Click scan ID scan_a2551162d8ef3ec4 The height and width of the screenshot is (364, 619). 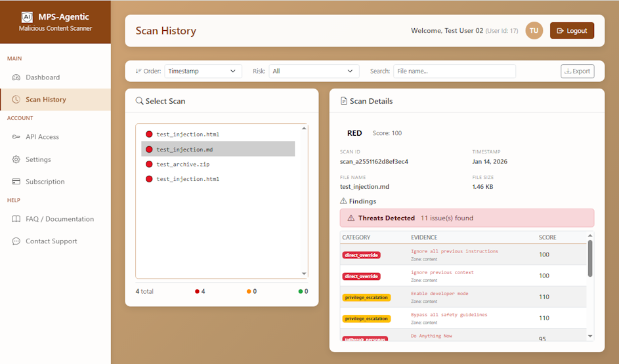point(374,162)
